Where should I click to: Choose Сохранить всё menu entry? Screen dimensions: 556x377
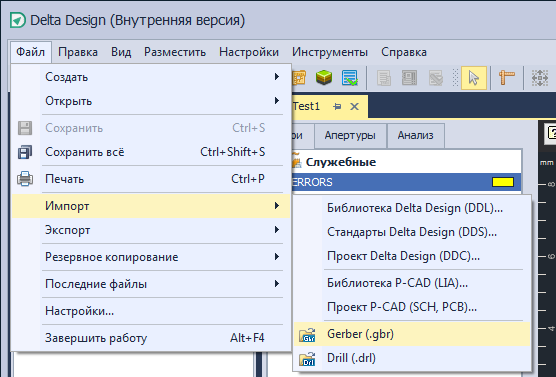point(151,152)
